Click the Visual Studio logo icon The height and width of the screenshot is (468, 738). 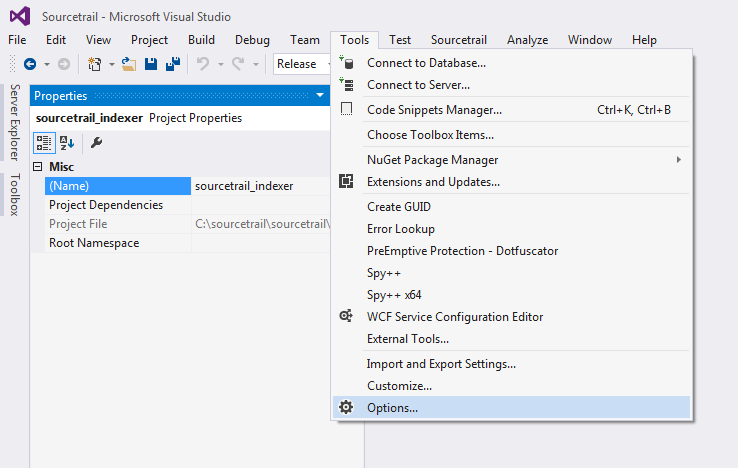(20, 16)
